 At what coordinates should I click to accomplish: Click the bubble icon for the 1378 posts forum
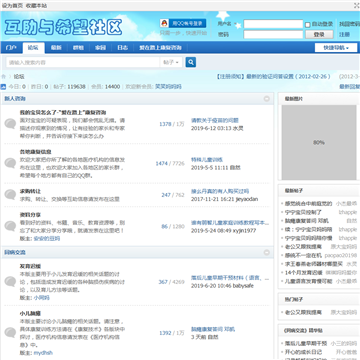coord(10,124)
